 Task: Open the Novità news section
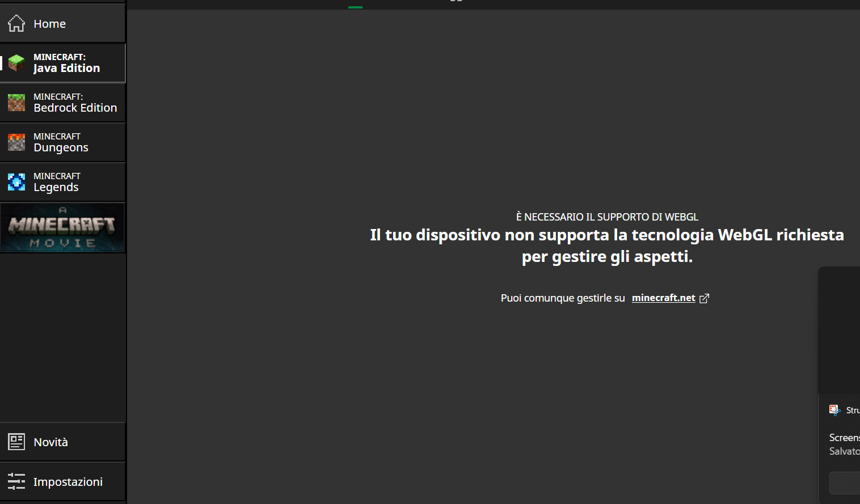(x=63, y=442)
